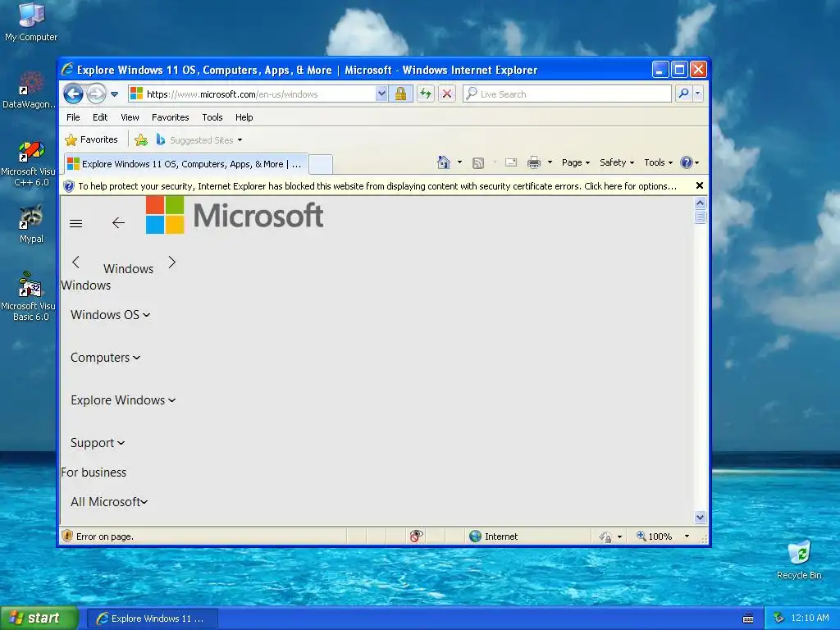Screen dimensions: 840x630
Task: Click the Explore Windows 11 taskbar button
Action: (153, 619)
